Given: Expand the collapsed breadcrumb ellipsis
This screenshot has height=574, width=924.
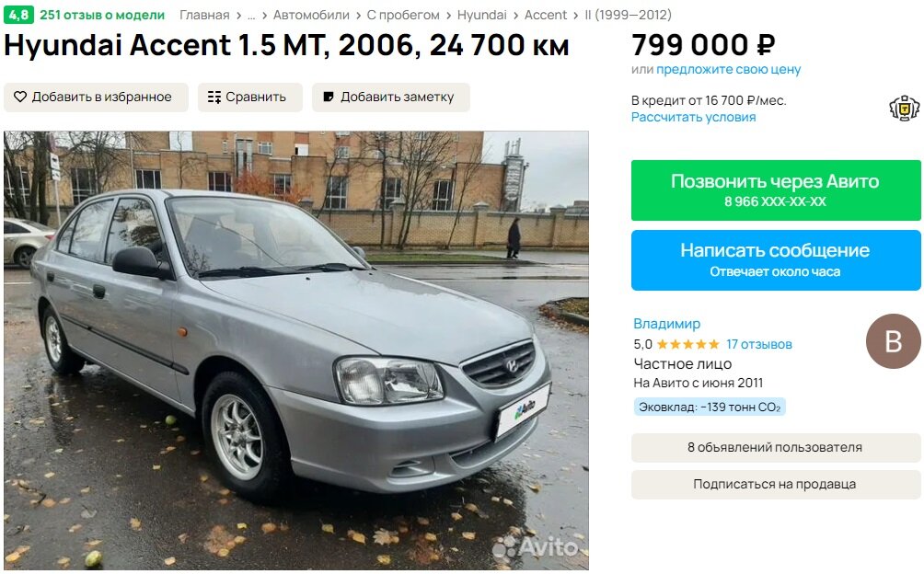Looking at the screenshot, I should [x=251, y=16].
